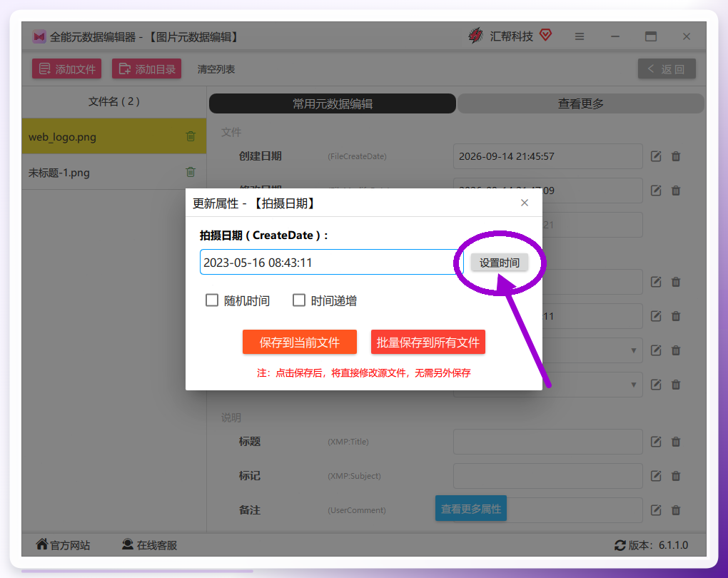Viewport: 728px width, 578px height.
Task: Clear the 标题 value with its trash icon
Action: pos(676,442)
